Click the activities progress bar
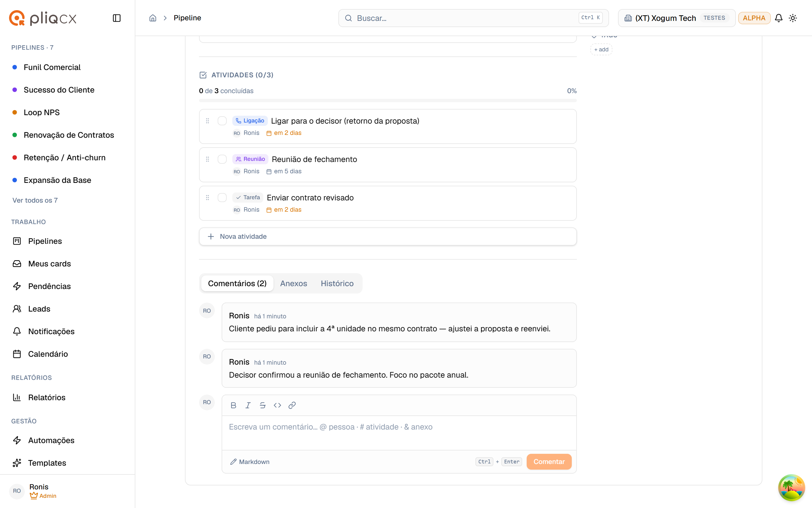This screenshot has height=508, width=812. [x=388, y=100]
